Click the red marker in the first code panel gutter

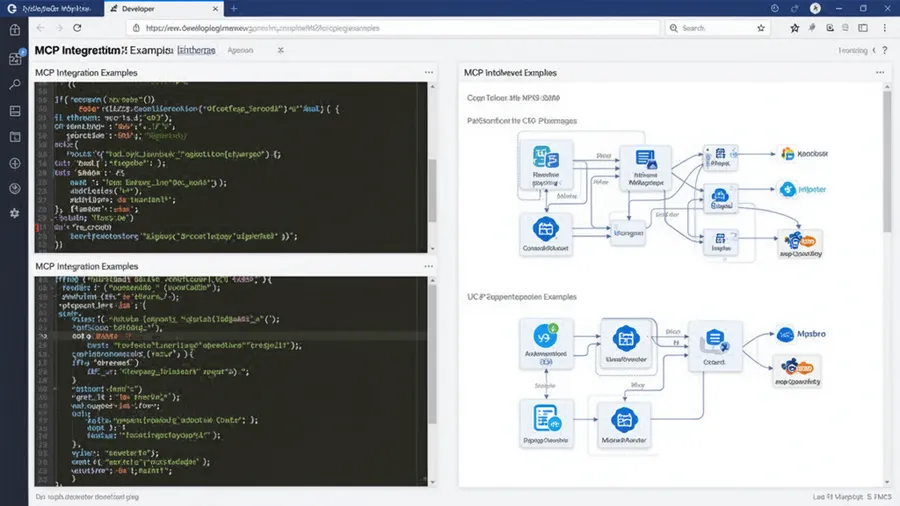[x=37, y=228]
